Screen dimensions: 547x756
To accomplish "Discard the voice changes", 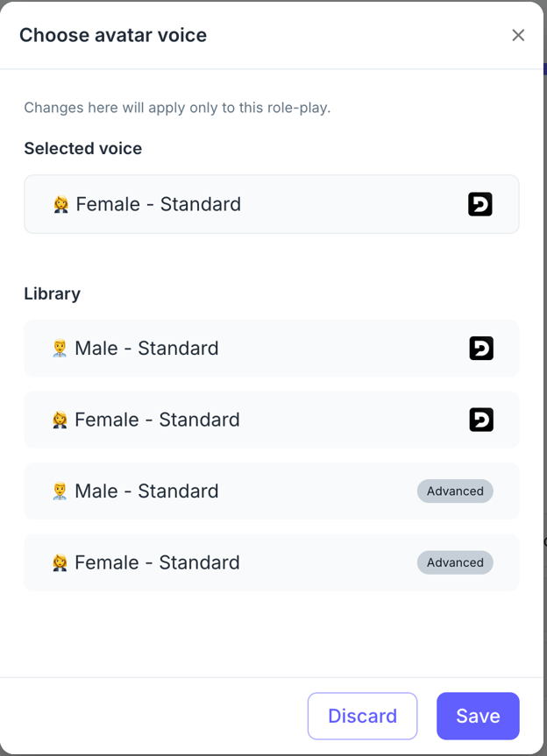I will tap(362, 716).
